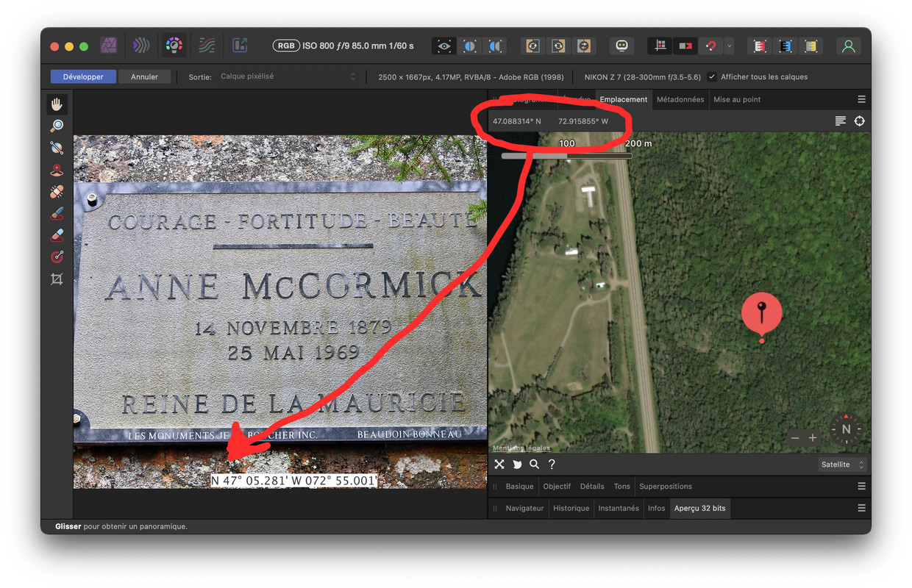Open snapping options dropdown arrow
Image resolution: width=912 pixels, height=588 pixels.
(x=729, y=46)
